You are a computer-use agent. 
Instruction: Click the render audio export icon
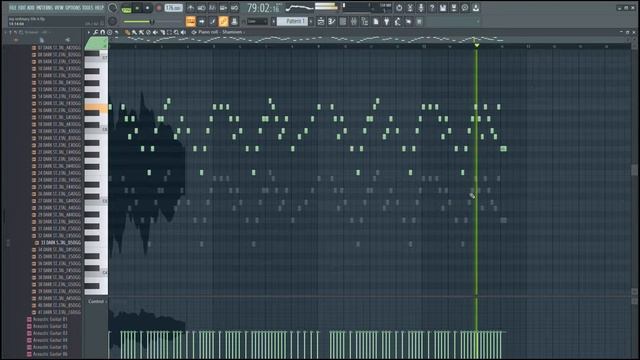453,8
